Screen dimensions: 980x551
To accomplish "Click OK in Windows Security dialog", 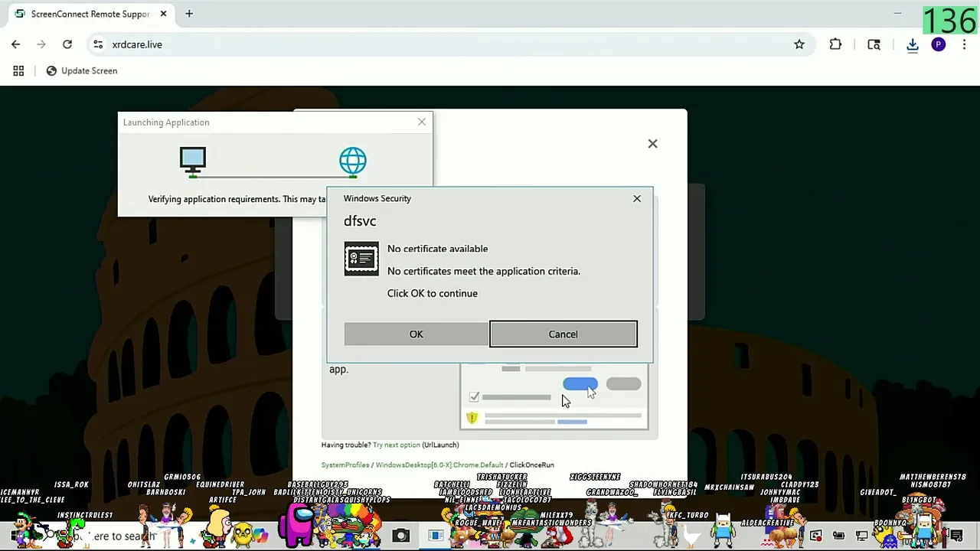I will (x=416, y=334).
